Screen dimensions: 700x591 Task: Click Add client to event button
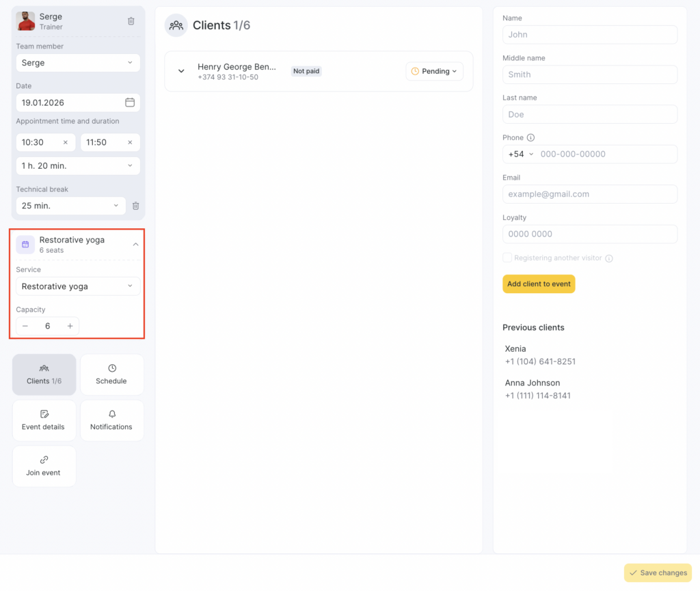tap(539, 284)
